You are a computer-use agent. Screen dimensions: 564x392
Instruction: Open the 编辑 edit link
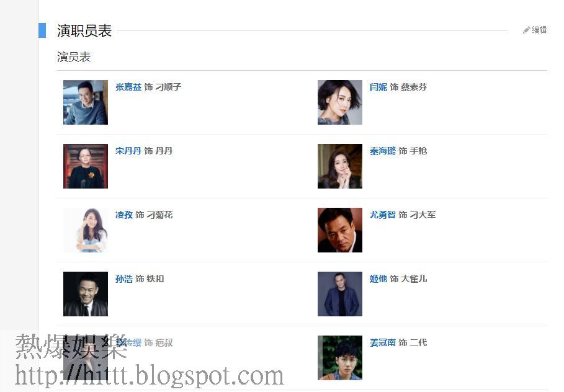(539, 30)
